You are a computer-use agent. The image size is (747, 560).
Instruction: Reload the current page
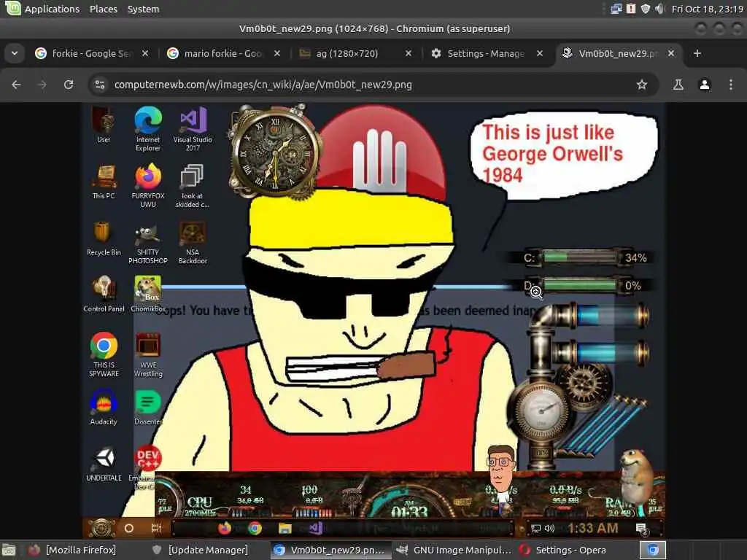coord(69,85)
